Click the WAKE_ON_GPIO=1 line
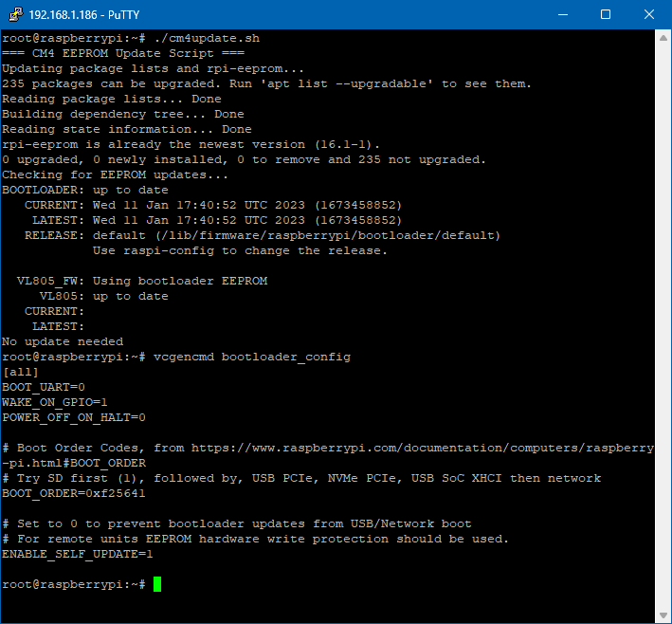This screenshot has width=672, height=624. 55,402
